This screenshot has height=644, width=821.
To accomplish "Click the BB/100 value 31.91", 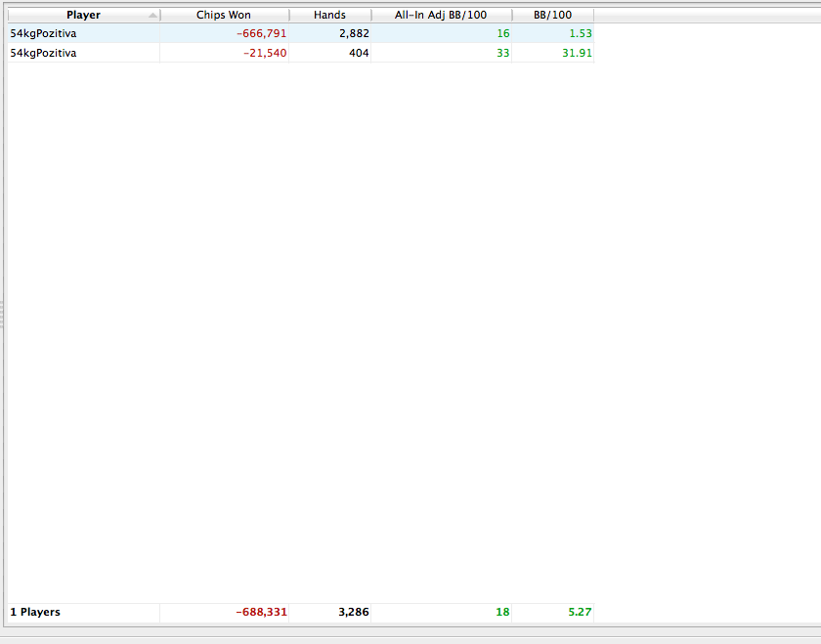I will (577, 53).
